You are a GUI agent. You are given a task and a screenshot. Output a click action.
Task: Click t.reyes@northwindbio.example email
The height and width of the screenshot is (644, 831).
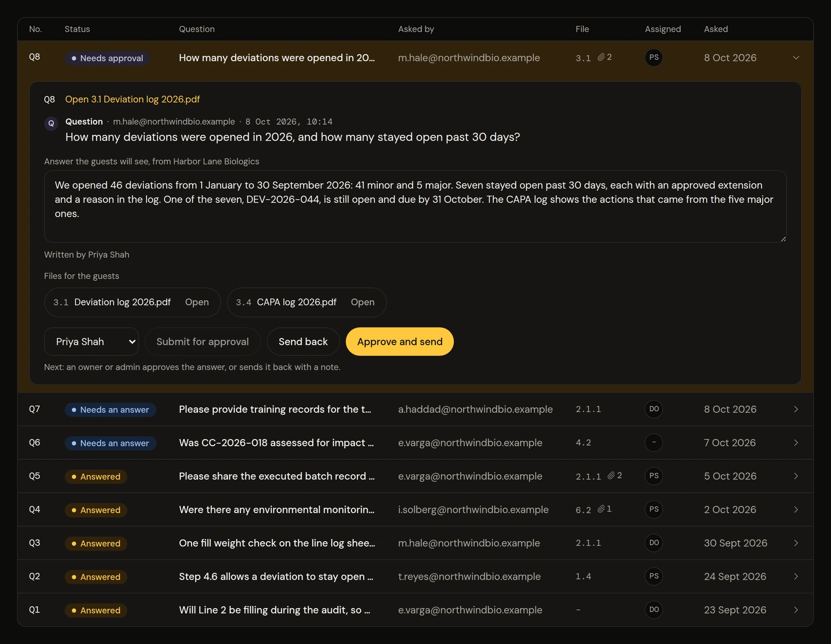(470, 576)
